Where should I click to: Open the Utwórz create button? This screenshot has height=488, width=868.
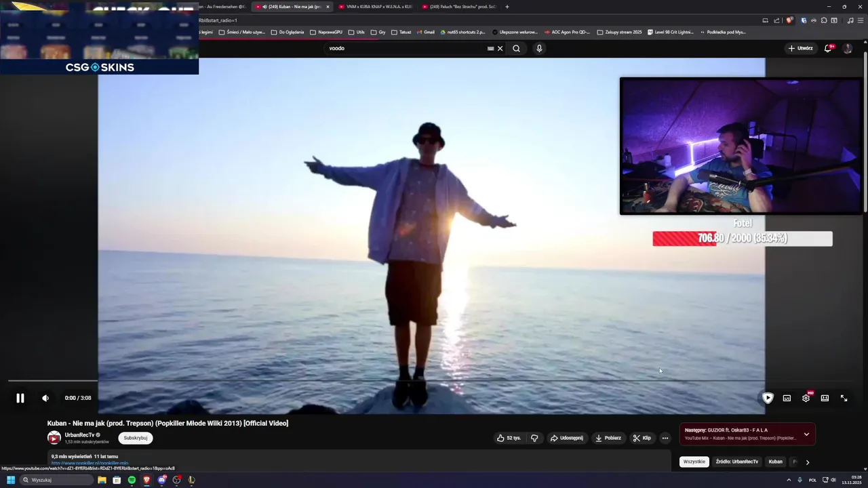pos(800,48)
